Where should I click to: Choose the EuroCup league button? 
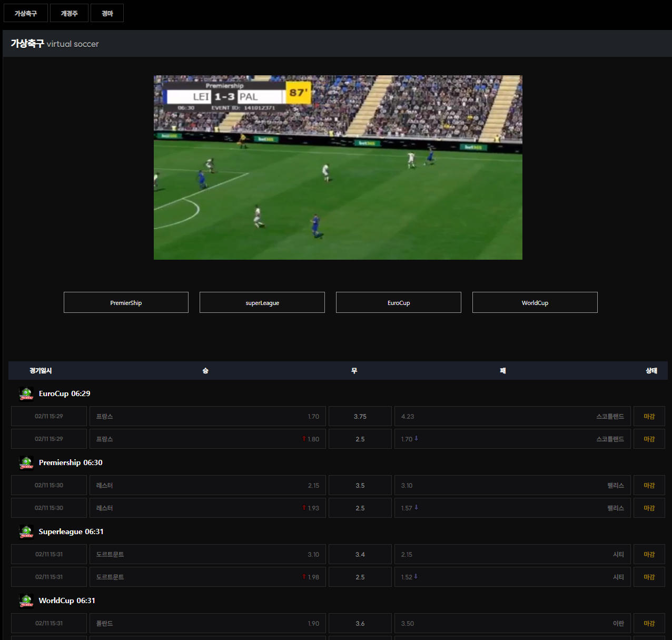click(398, 302)
